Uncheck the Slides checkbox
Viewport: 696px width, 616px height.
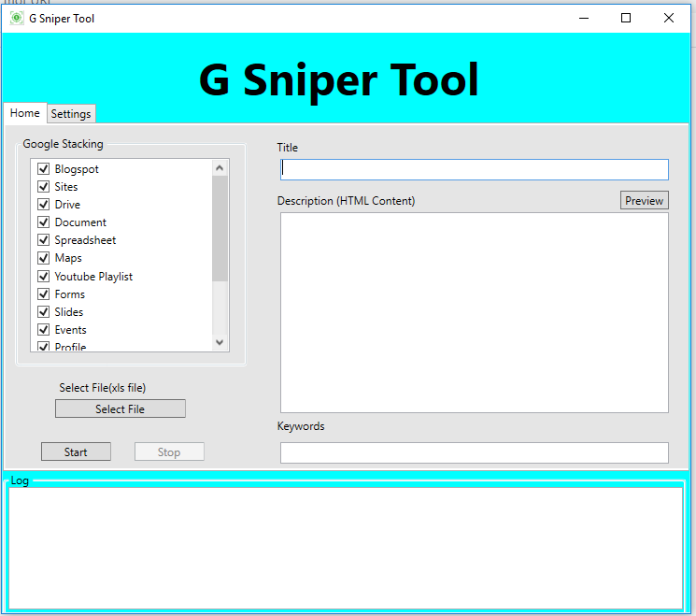pyautogui.click(x=43, y=312)
